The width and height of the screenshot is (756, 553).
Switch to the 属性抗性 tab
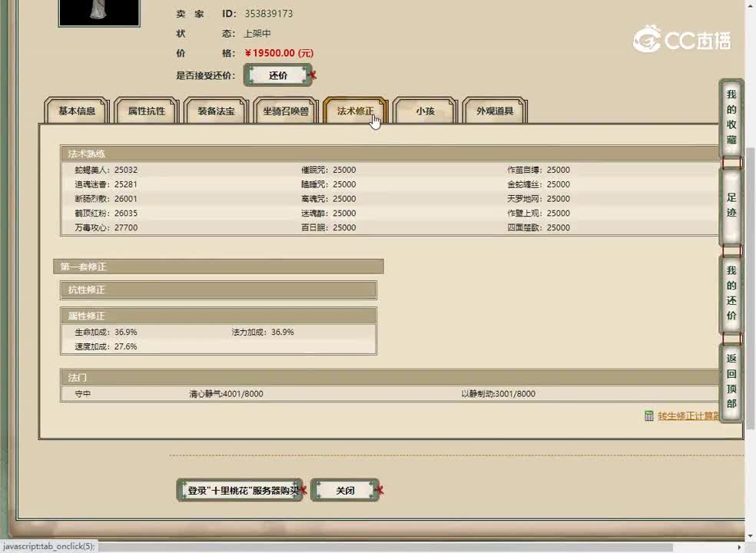pyautogui.click(x=146, y=111)
